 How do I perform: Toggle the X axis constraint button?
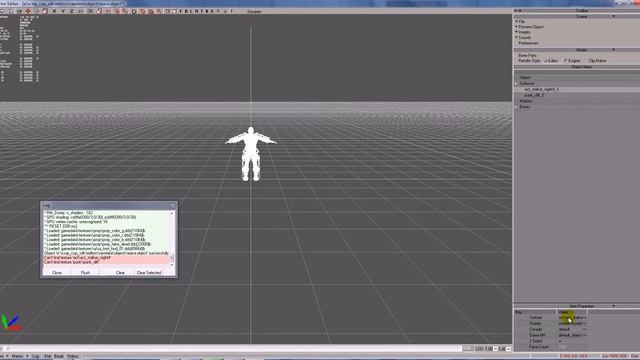click(x=54, y=11)
